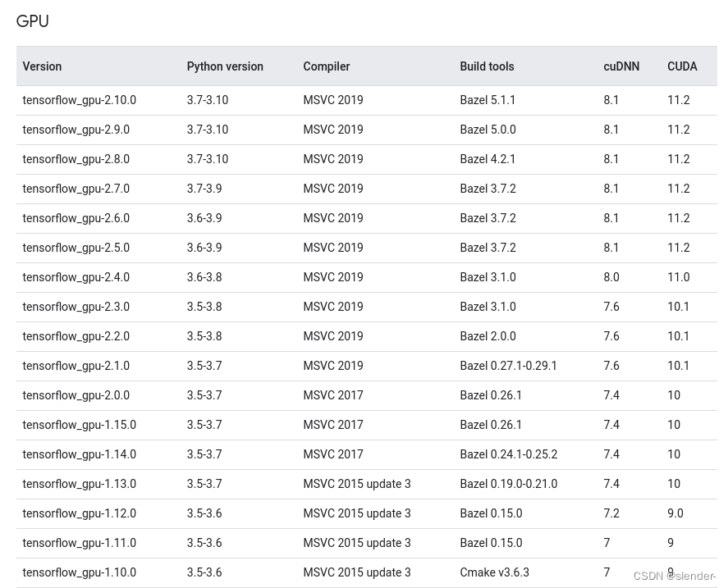Click cuDNN 7.4 in the tensorflow_gpu-1.15.0 row

(611, 425)
